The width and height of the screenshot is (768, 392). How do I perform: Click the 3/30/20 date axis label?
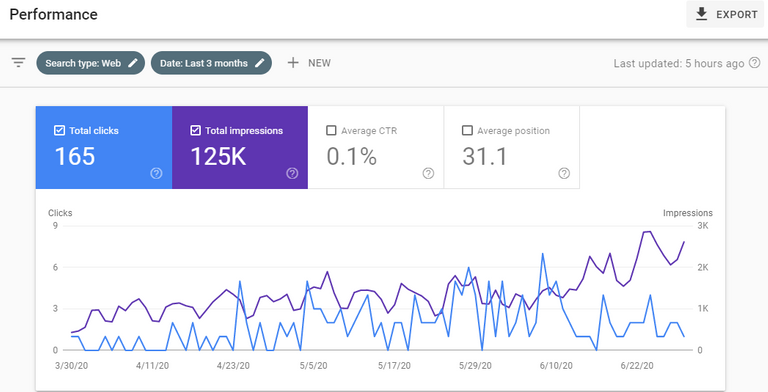click(72, 366)
